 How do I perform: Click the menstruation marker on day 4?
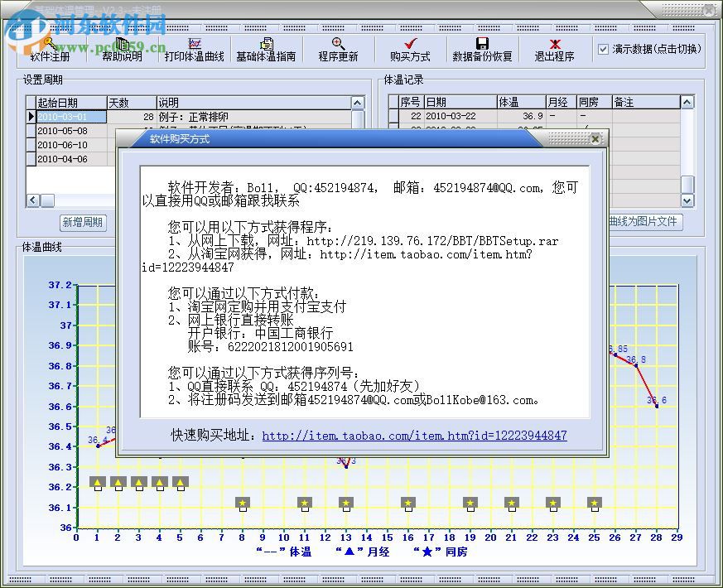click(x=160, y=482)
